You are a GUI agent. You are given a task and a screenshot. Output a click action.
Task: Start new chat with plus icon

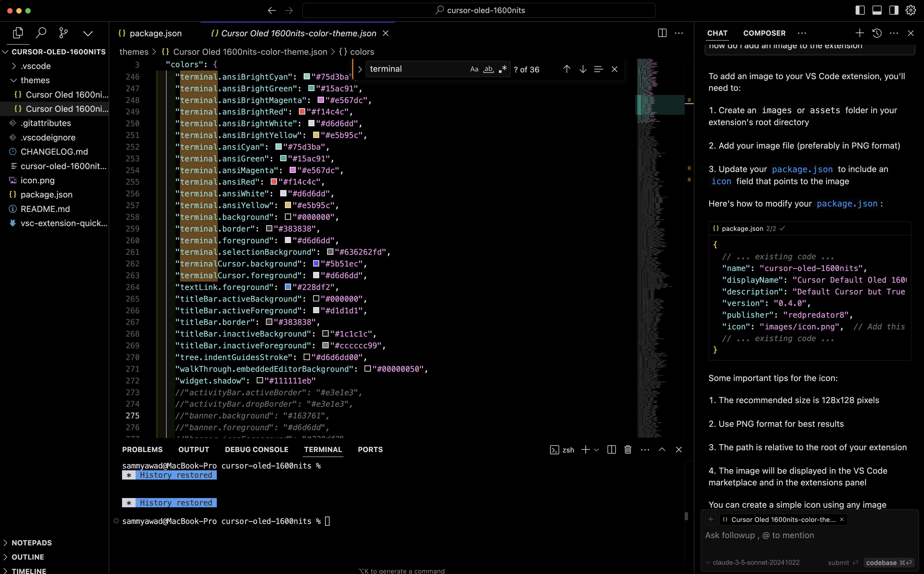pyautogui.click(x=860, y=33)
